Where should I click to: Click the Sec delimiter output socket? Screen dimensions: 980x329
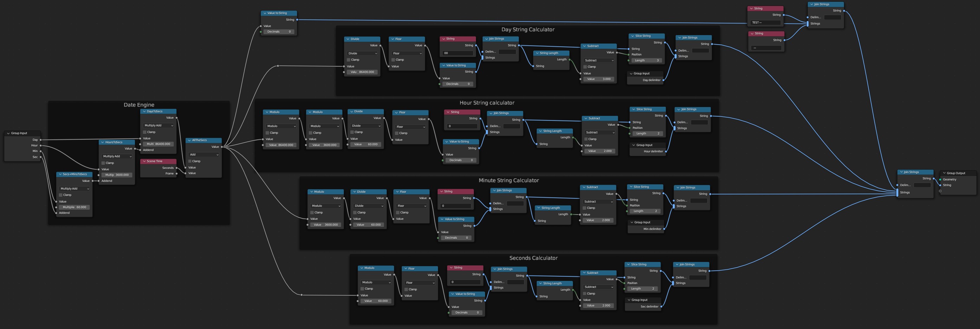661,307
